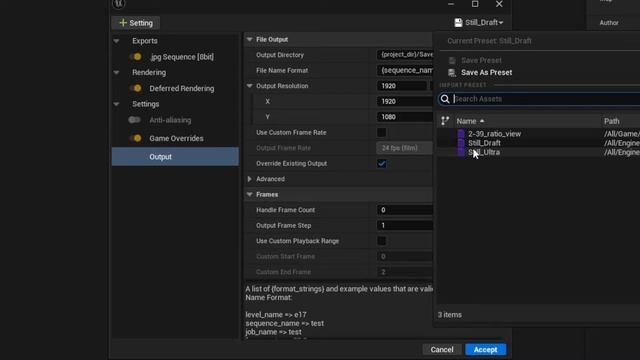The width and height of the screenshot is (640, 360).
Task: Enable Use Custom Playback Range checkbox
Action: point(381,241)
